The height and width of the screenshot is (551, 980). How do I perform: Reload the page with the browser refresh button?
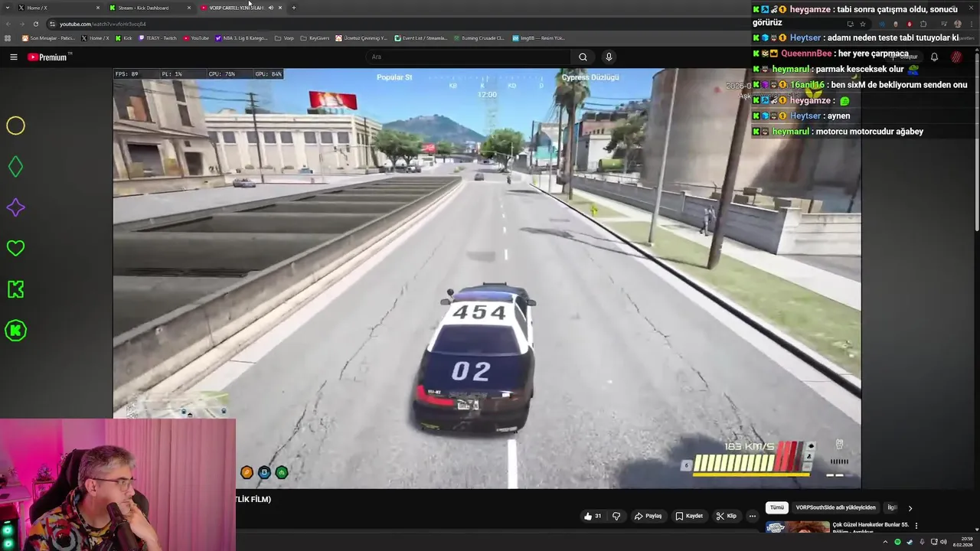pyautogui.click(x=36, y=24)
